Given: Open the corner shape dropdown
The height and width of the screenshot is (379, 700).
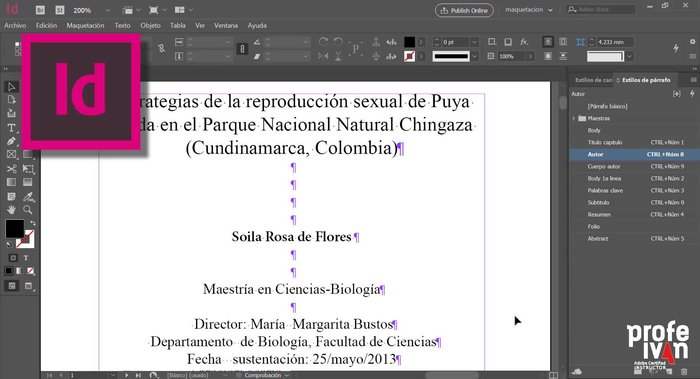Looking at the screenshot, I should point(629,56).
